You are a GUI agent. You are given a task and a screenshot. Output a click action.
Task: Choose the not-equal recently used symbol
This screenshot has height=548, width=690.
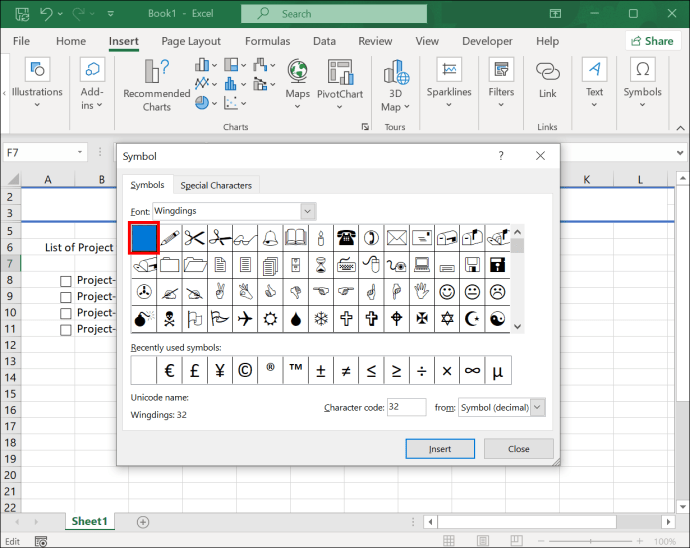pos(346,371)
